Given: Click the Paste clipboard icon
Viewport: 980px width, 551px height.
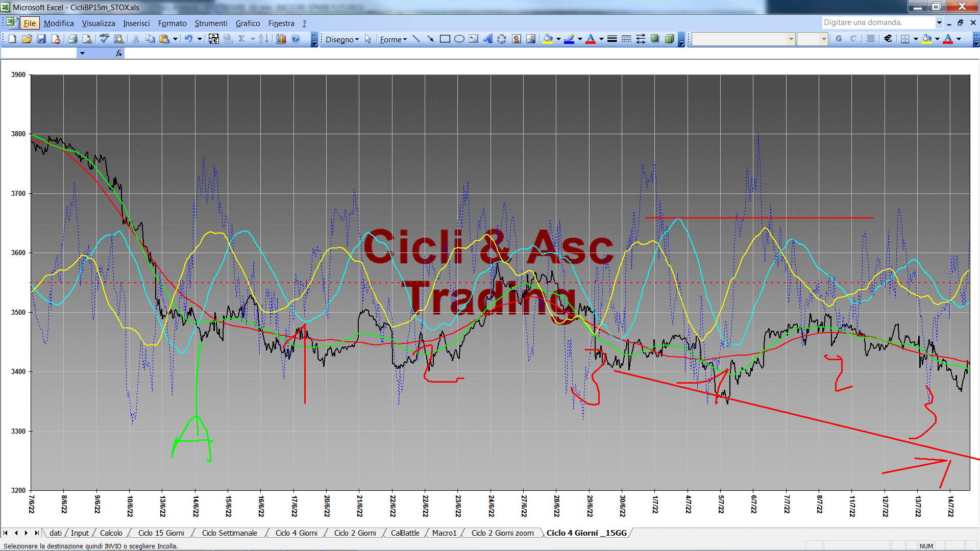Looking at the screenshot, I should click(164, 39).
